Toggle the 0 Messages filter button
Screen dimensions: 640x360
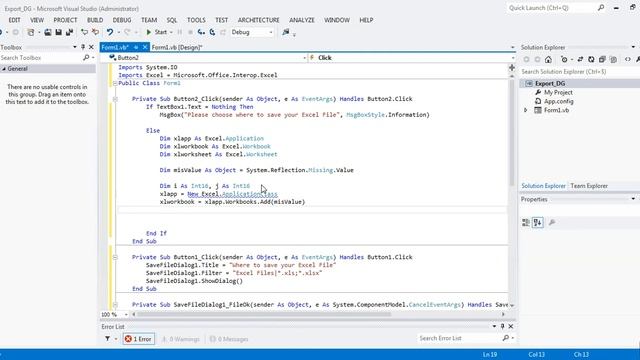[x=229, y=339]
